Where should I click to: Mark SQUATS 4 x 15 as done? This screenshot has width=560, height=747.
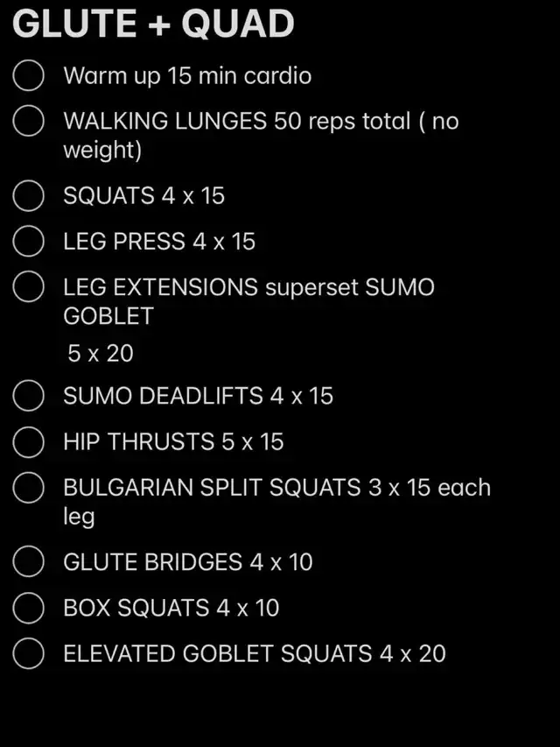point(29,195)
